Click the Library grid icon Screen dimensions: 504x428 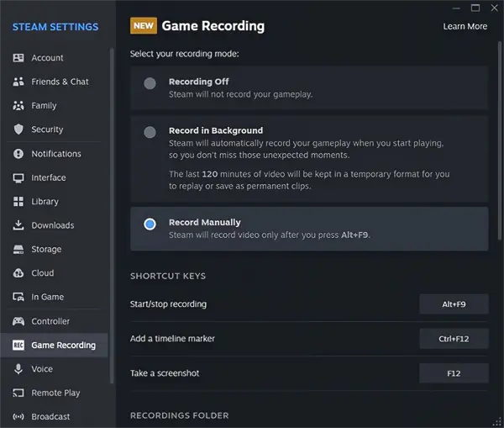(18, 202)
